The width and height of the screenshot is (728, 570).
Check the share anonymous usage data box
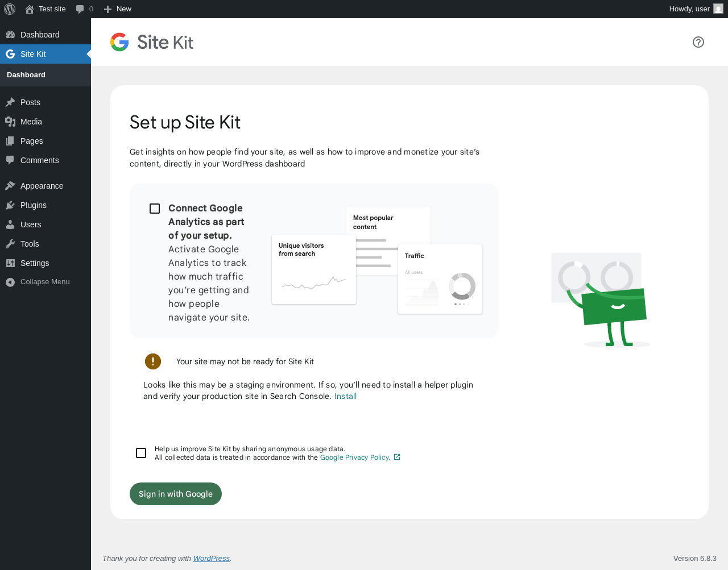point(141,453)
